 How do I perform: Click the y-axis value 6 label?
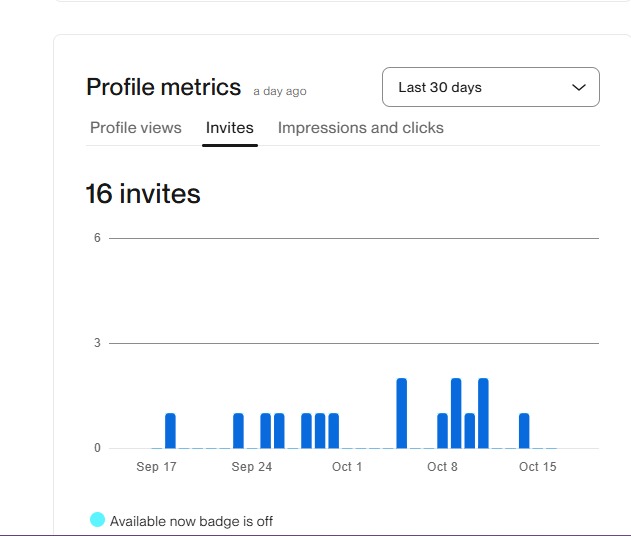(x=97, y=238)
